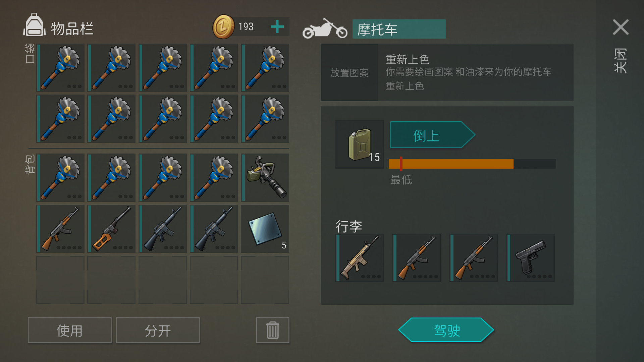The width and height of the screenshot is (644, 362).
Task: Select the minigun in the backpack
Action: point(265,178)
